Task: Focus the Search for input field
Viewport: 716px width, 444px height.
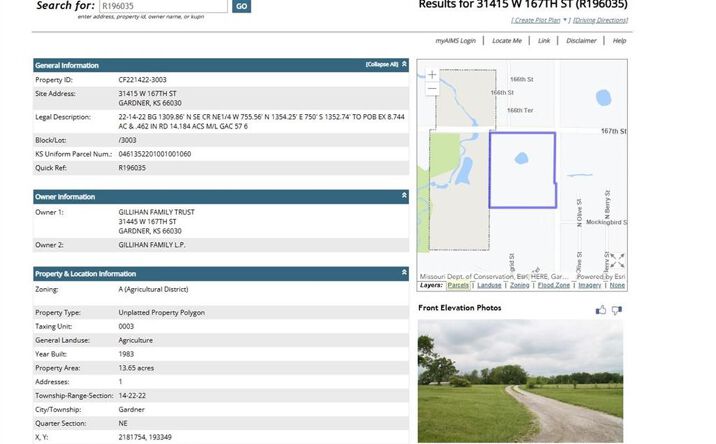Action: click(163, 6)
